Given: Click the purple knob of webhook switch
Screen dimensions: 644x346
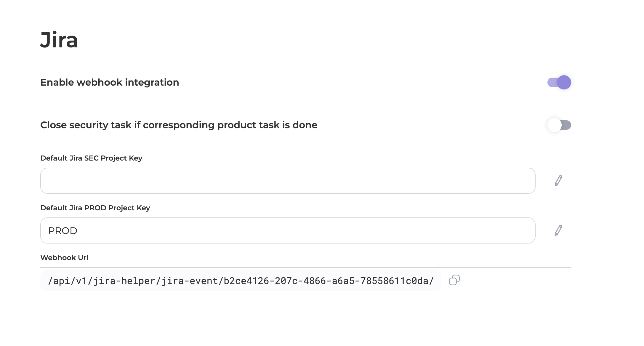Looking at the screenshot, I should (x=564, y=82).
